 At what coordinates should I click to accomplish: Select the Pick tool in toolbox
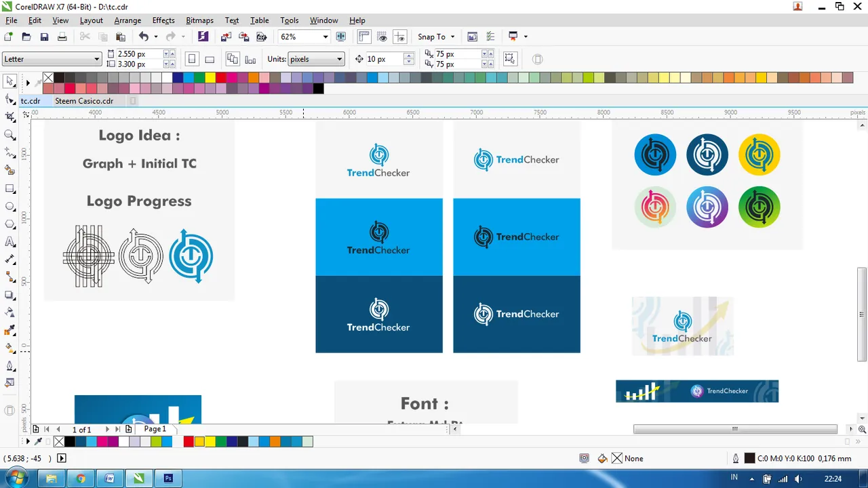point(9,81)
